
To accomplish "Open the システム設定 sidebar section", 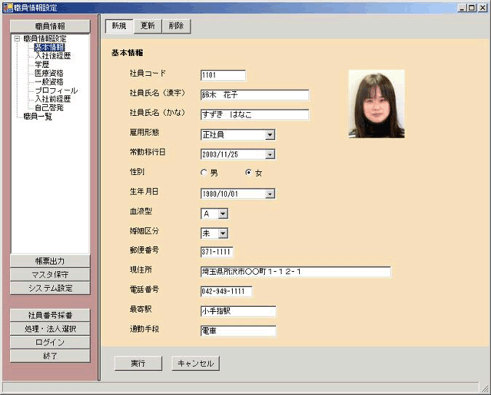I will [x=50, y=288].
